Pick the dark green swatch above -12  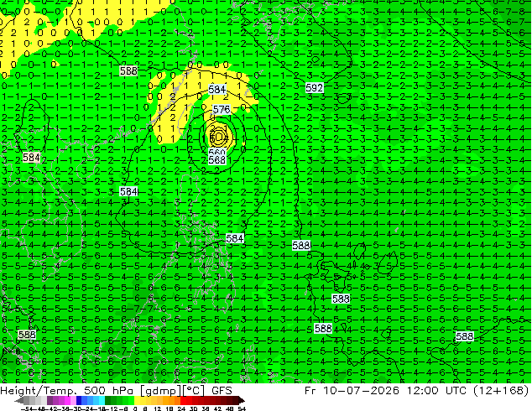[x=108, y=400]
